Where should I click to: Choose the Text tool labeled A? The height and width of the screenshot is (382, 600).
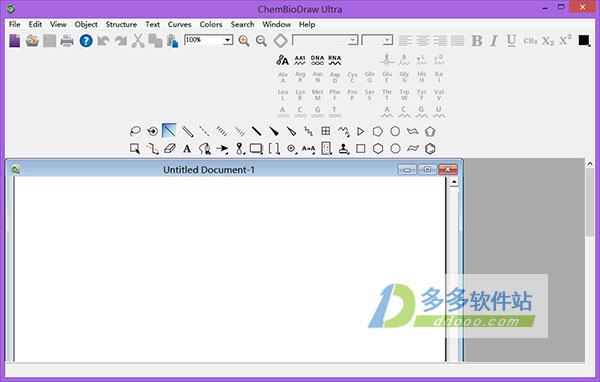pos(187,149)
